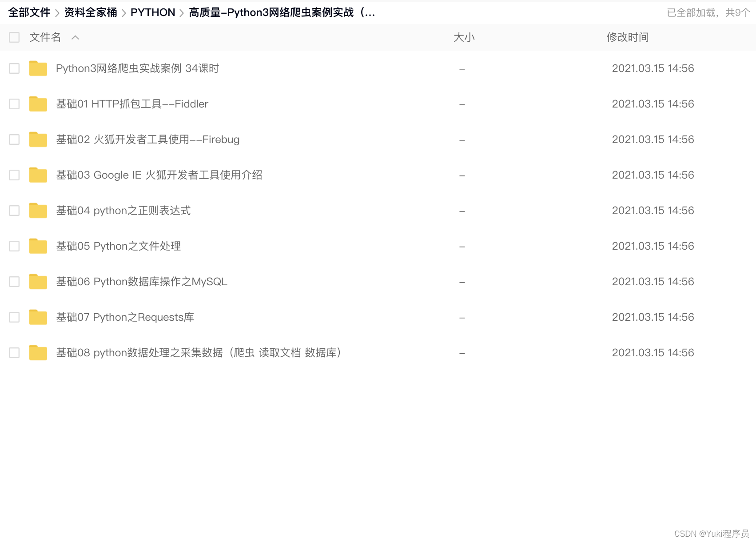Viewport: 756px width, 542px height.
Task: Open folder 基础04 python之正则表达式
Action: (123, 211)
